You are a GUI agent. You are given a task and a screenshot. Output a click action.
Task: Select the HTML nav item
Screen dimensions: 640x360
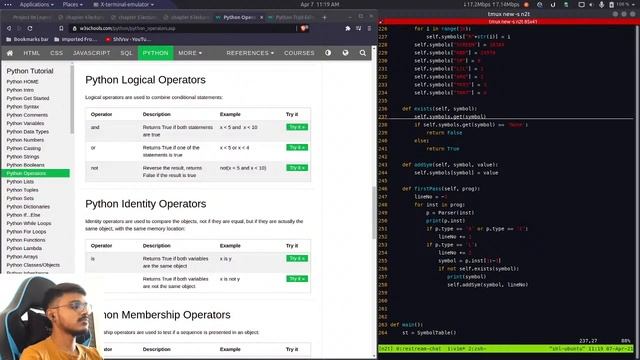click(31, 53)
